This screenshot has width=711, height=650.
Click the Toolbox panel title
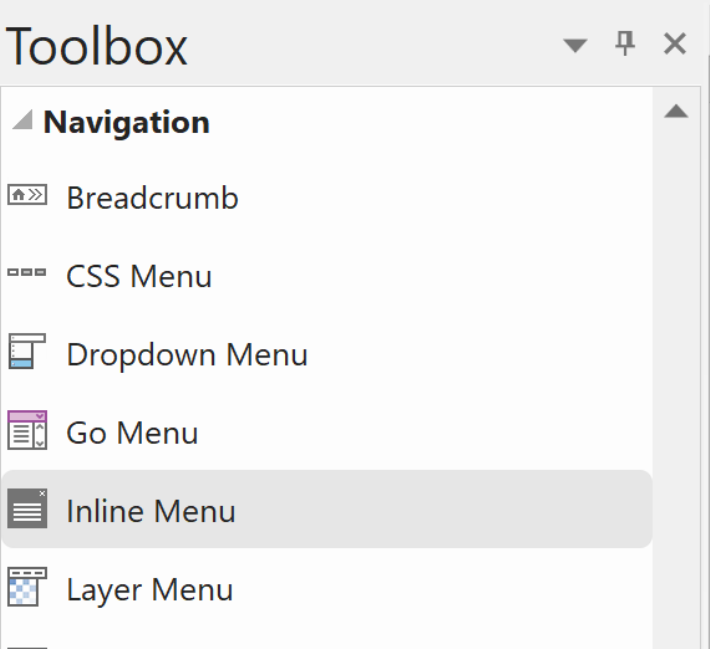[97, 46]
